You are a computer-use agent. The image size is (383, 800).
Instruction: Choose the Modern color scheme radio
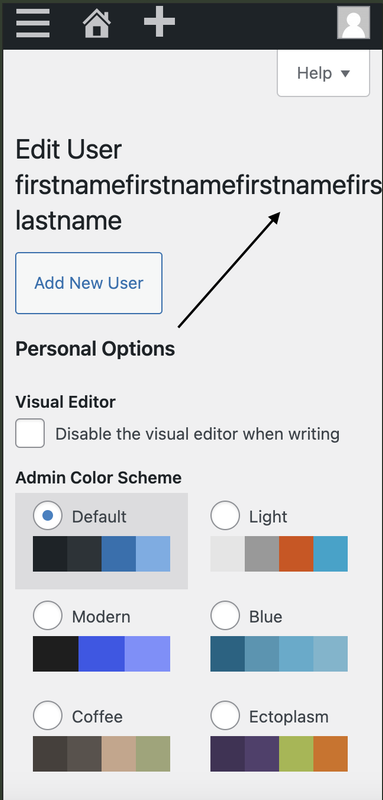click(47, 615)
